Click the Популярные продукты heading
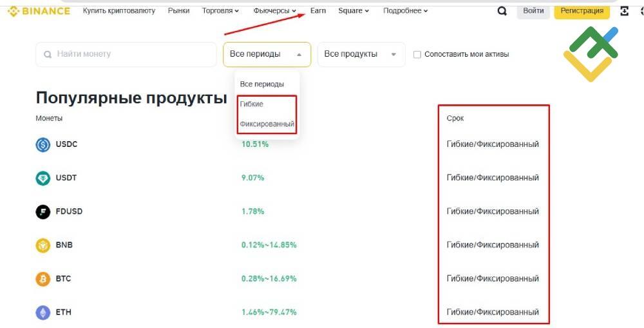Viewport: 644px width, 328px height. click(131, 98)
